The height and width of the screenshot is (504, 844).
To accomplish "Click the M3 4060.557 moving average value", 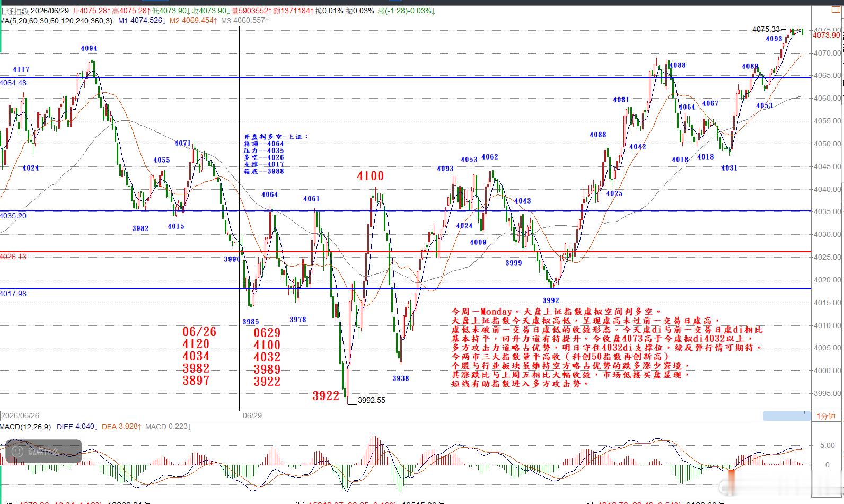I will click(x=245, y=21).
